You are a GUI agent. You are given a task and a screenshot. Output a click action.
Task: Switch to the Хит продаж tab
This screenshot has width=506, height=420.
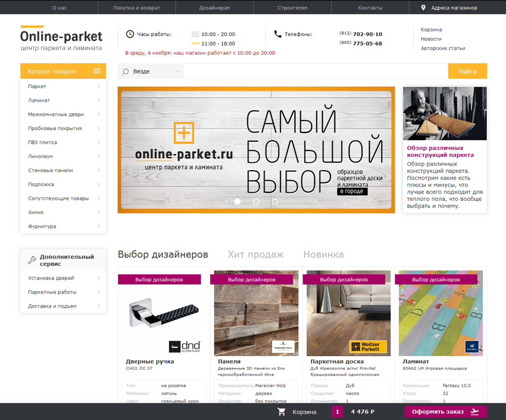click(x=256, y=255)
